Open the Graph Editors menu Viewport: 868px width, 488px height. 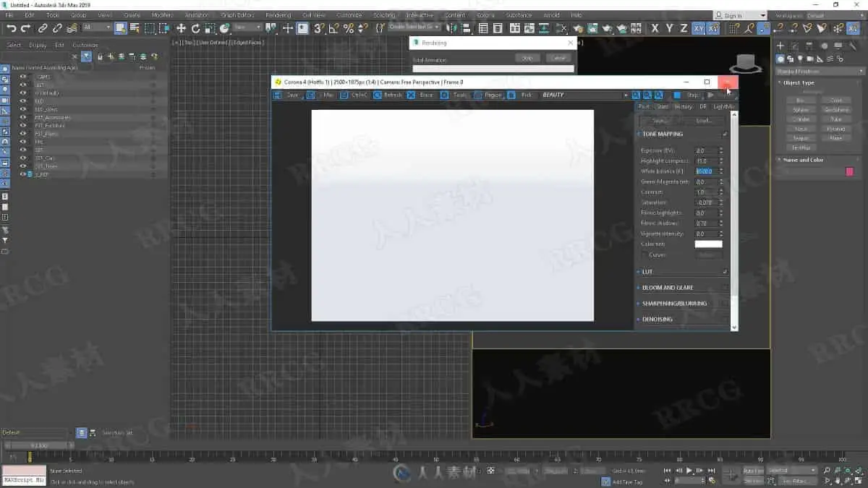tap(237, 14)
